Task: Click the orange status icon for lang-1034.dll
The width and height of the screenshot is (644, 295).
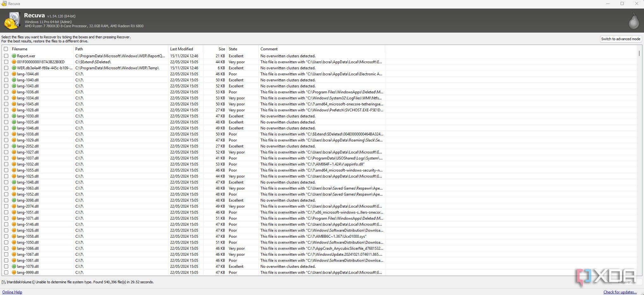Action: (x=14, y=98)
